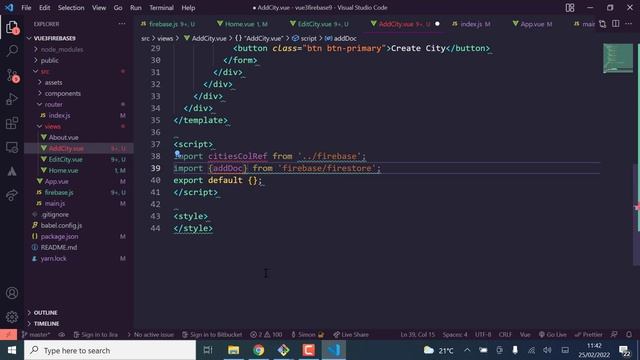Sign in to Bitbucket
This screenshot has height=360, width=640.
pyautogui.click(x=212, y=335)
